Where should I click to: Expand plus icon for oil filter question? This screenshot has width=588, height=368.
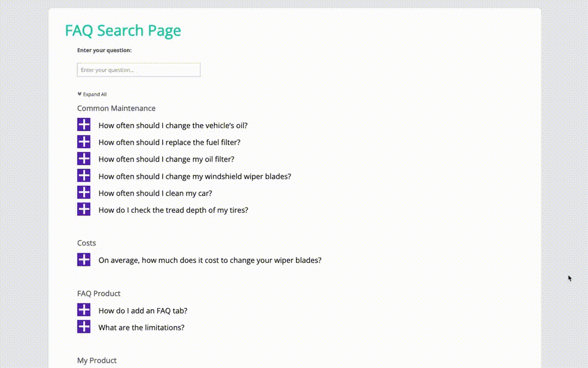(x=83, y=159)
